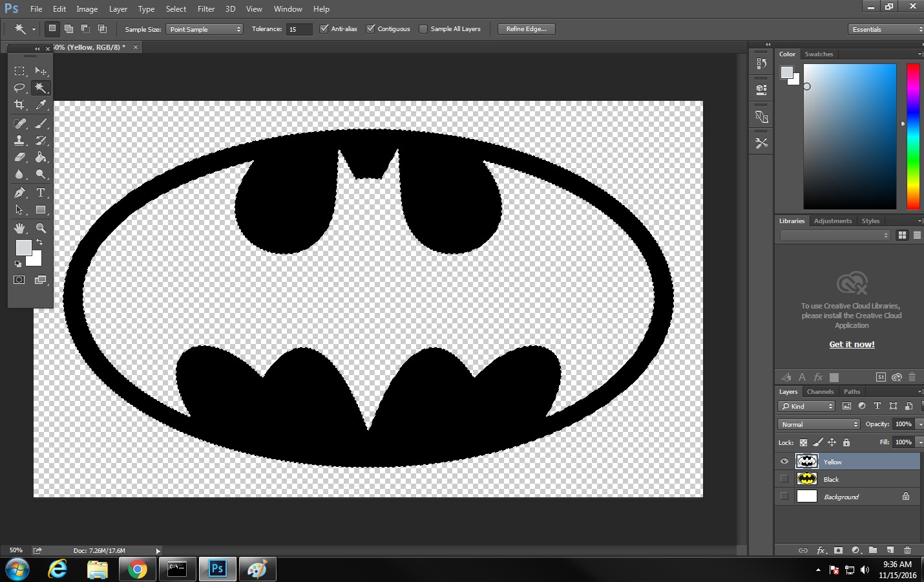The height and width of the screenshot is (582, 924).
Task: Click the Refine Edge button
Action: (526, 29)
